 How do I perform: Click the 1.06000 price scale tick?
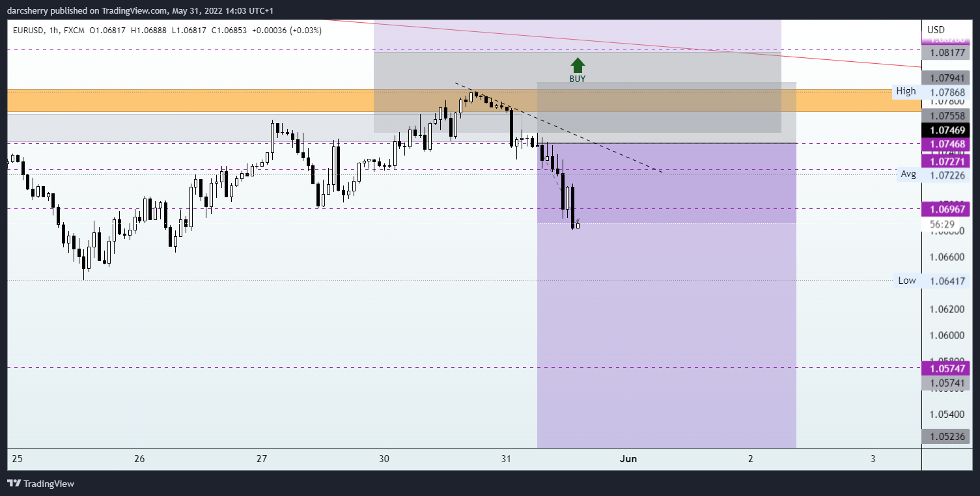(x=947, y=335)
